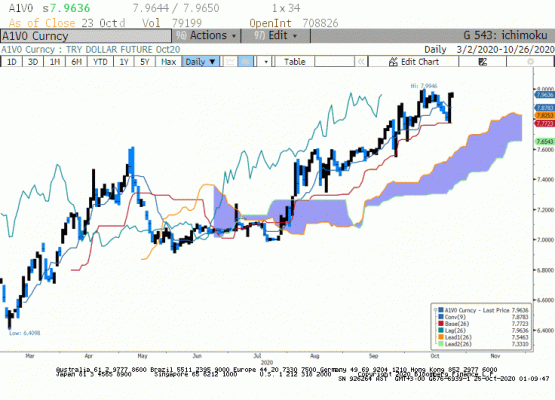Click the A1V0 Curncy security input field

[x=86, y=36]
